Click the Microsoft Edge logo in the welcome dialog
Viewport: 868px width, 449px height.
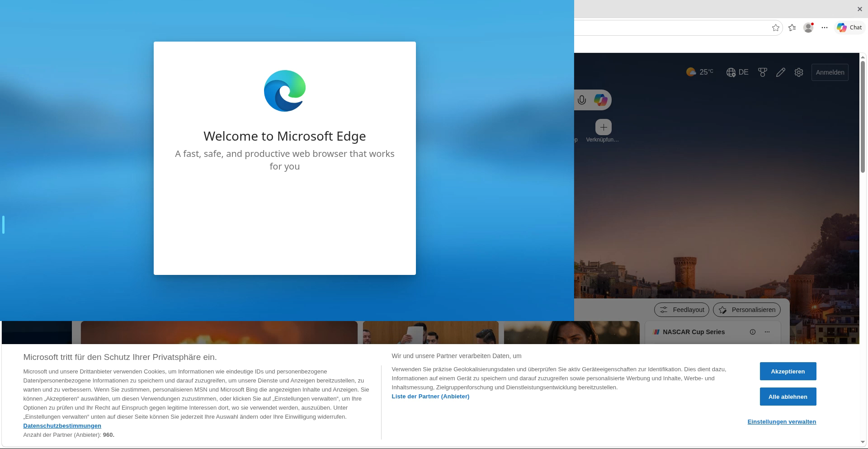[285, 91]
